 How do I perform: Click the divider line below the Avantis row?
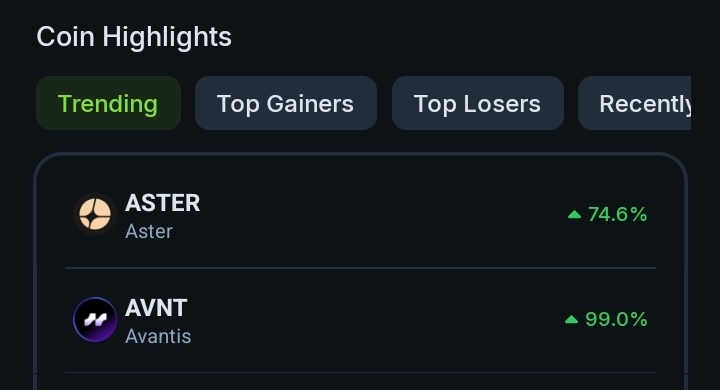click(360, 372)
